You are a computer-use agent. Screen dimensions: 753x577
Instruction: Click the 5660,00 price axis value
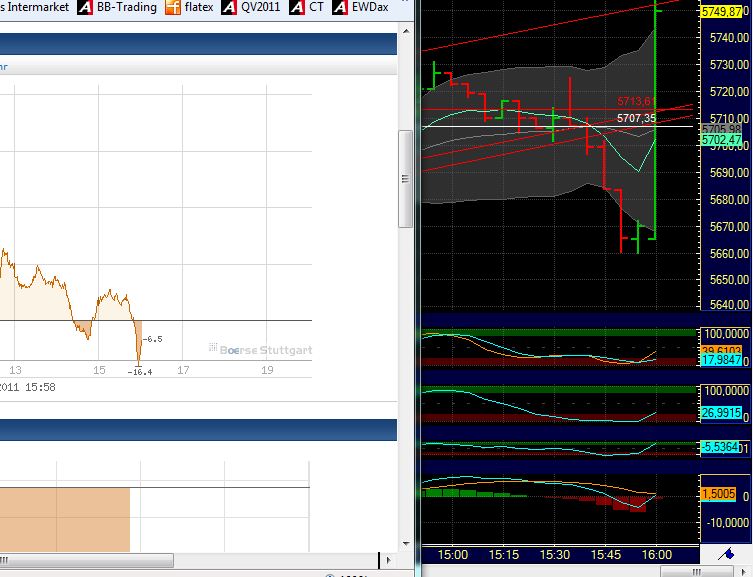[729, 253]
